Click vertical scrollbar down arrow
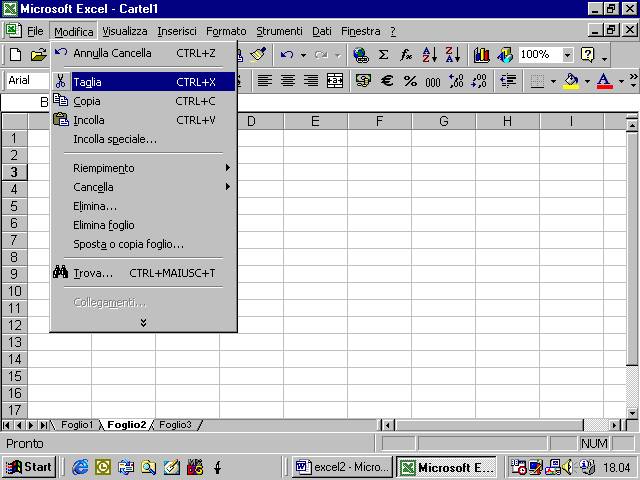640x480 pixels. 632,413
